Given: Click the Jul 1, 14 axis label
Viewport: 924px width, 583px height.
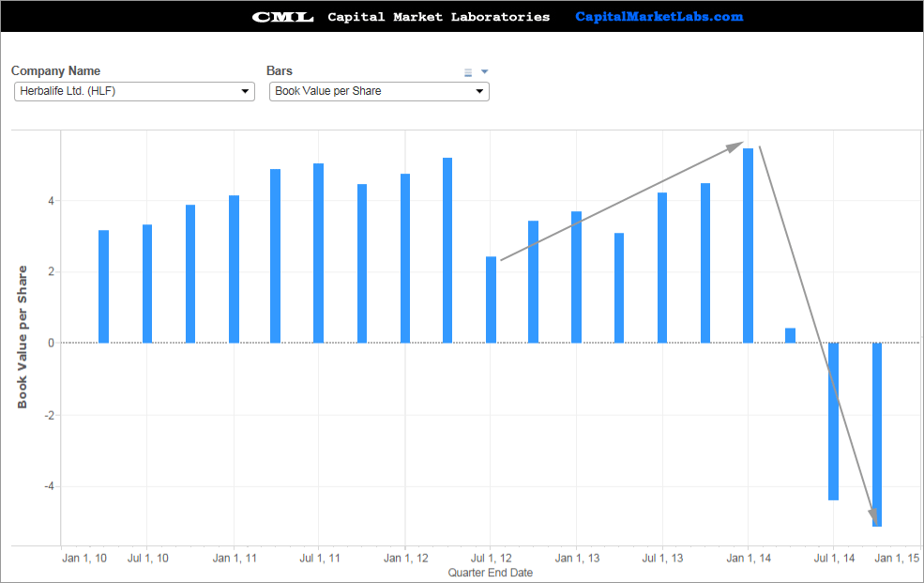Looking at the screenshot, I should pyautogui.click(x=834, y=559).
